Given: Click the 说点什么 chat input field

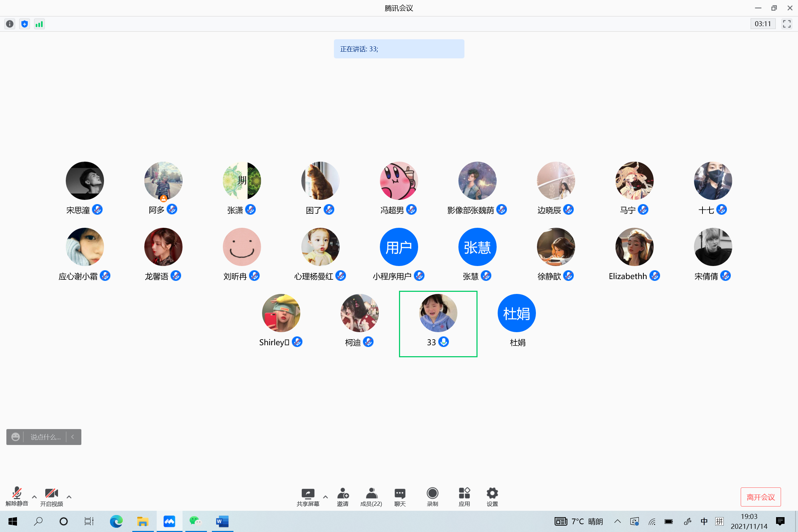Looking at the screenshot, I should coord(45,437).
